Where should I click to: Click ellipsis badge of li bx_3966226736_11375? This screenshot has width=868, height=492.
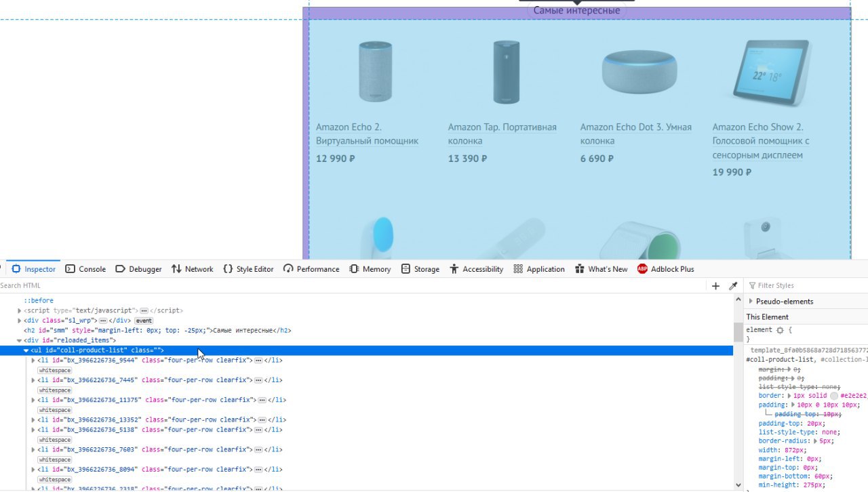262,401
